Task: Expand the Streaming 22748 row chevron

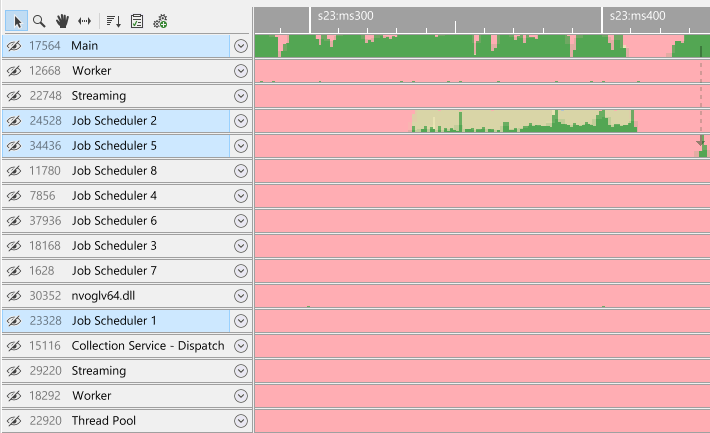Action: (241, 96)
